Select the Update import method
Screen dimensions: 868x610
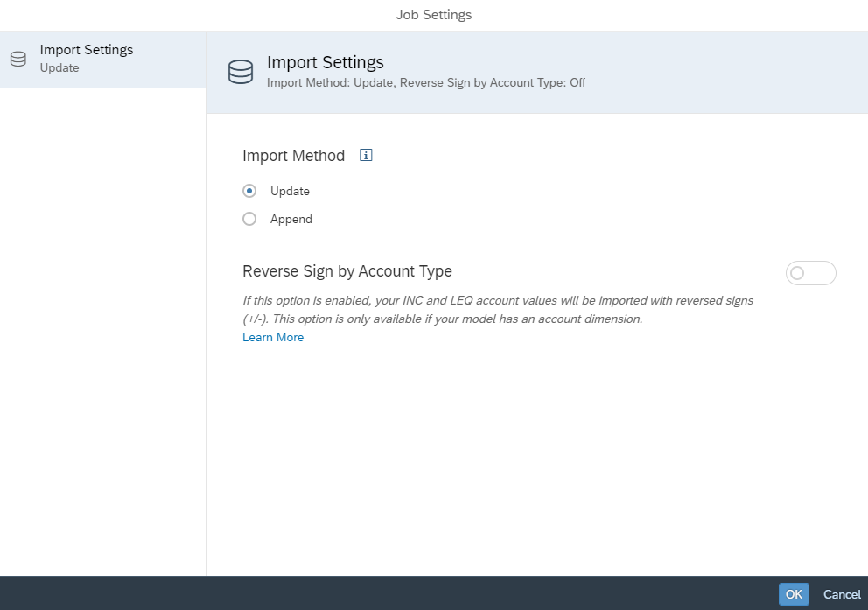[248, 191]
